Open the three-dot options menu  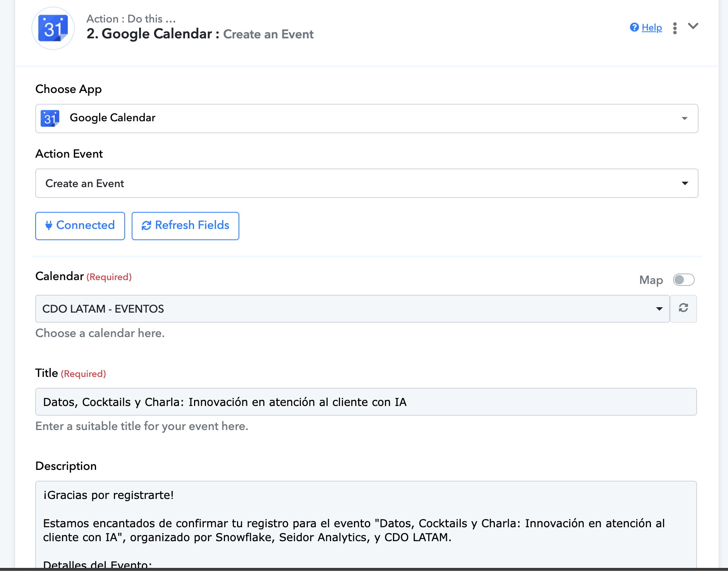(x=675, y=28)
